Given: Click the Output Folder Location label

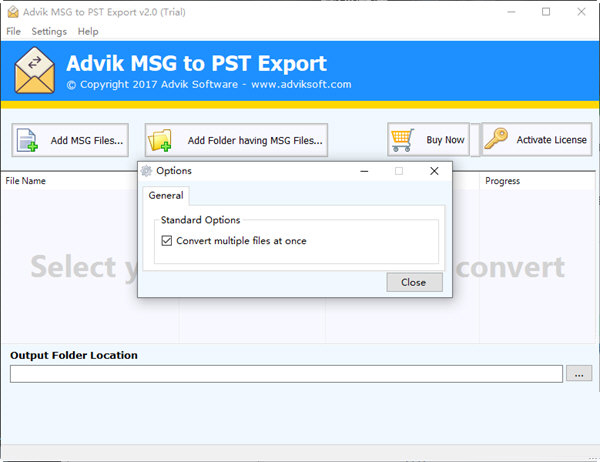Looking at the screenshot, I should tap(74, 355).
